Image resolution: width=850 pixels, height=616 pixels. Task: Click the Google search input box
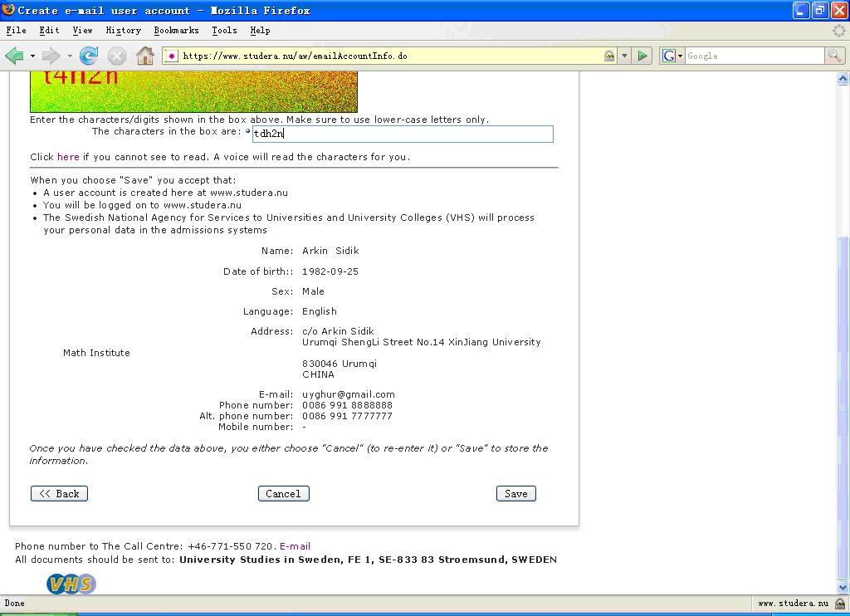[x=755, y=56]
